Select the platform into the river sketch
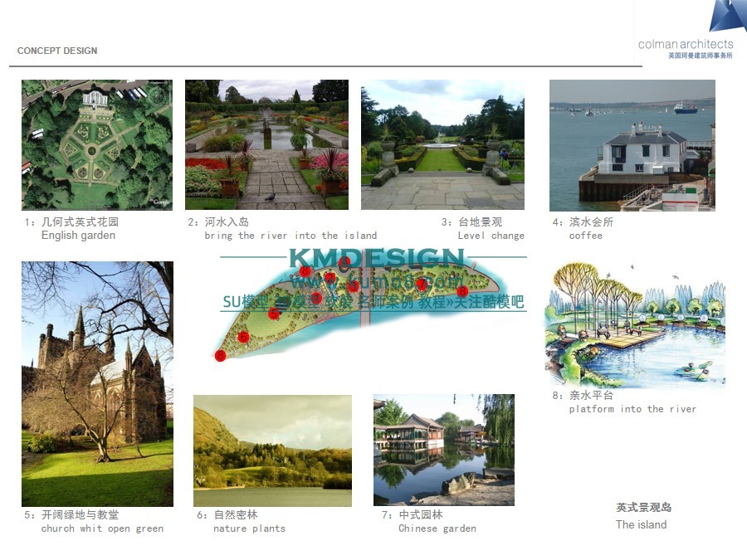The image size is (747, 560). point(635,324)
